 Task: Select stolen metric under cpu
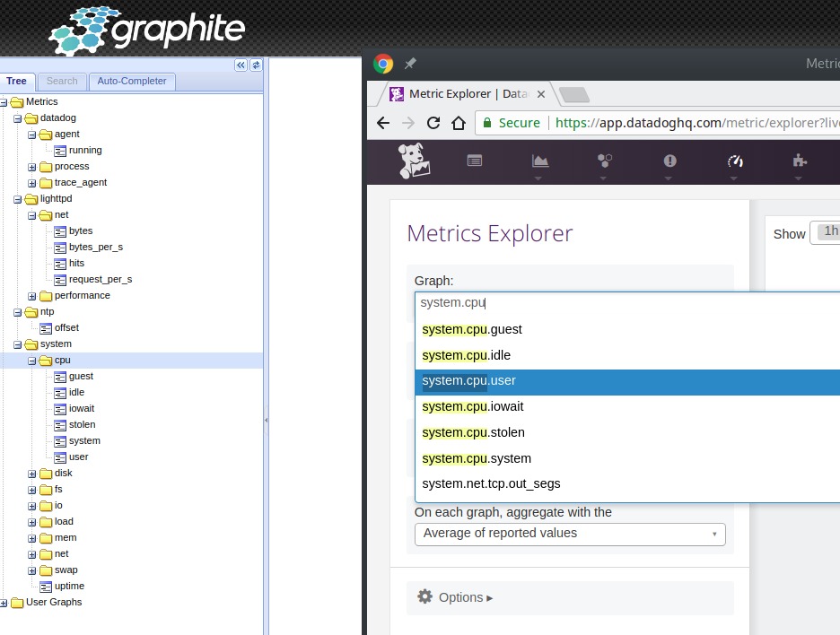tap(82, 424)
